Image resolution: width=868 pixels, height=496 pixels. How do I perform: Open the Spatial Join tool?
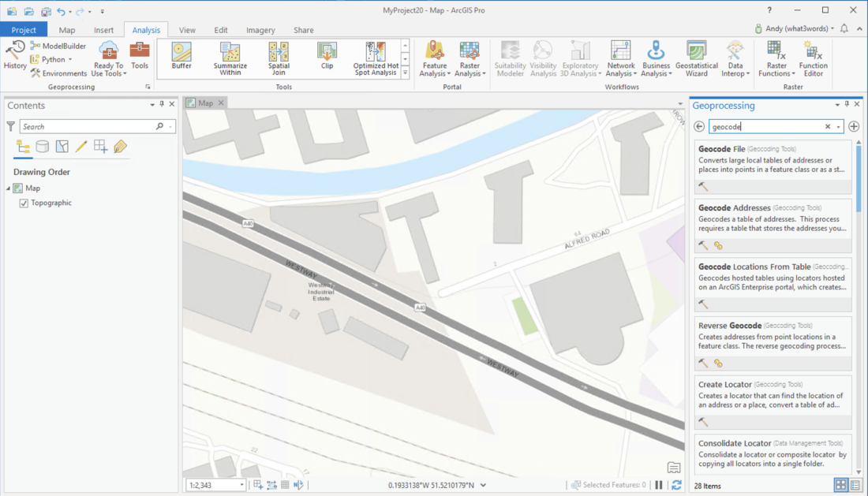point(279,58)
